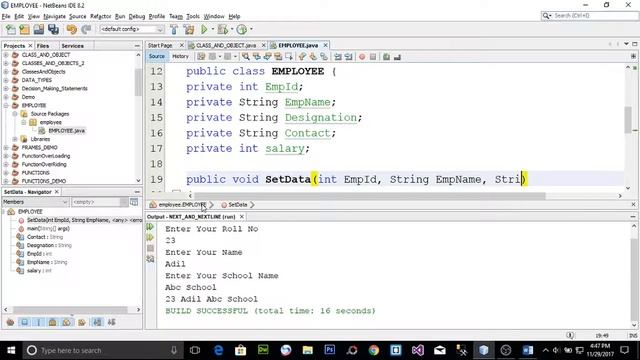
Task: Open Google Chrome from the taskbar
Action: point(373,350)
